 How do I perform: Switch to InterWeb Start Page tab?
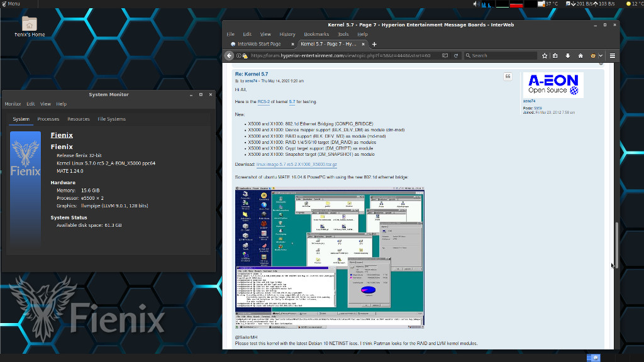click(x=262, y=44)
